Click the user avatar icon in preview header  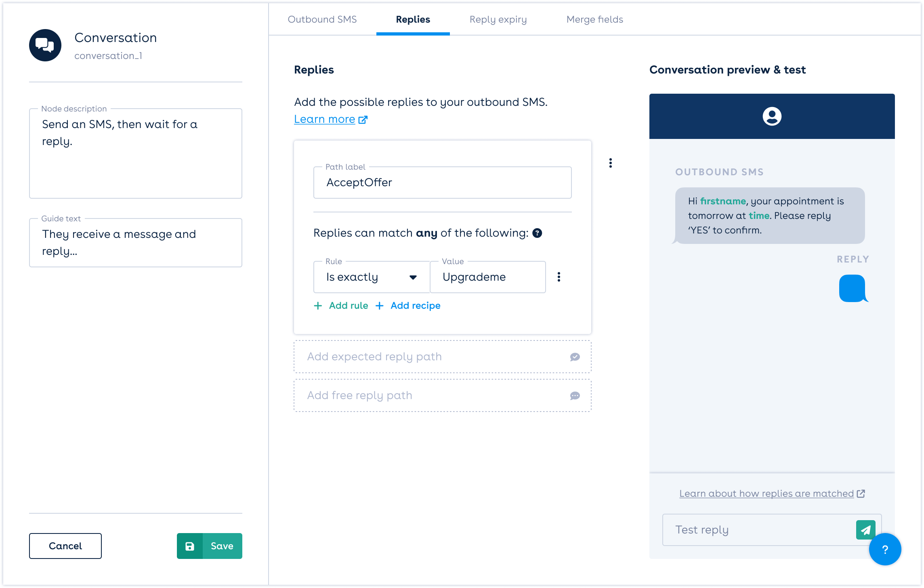point(772,116)
